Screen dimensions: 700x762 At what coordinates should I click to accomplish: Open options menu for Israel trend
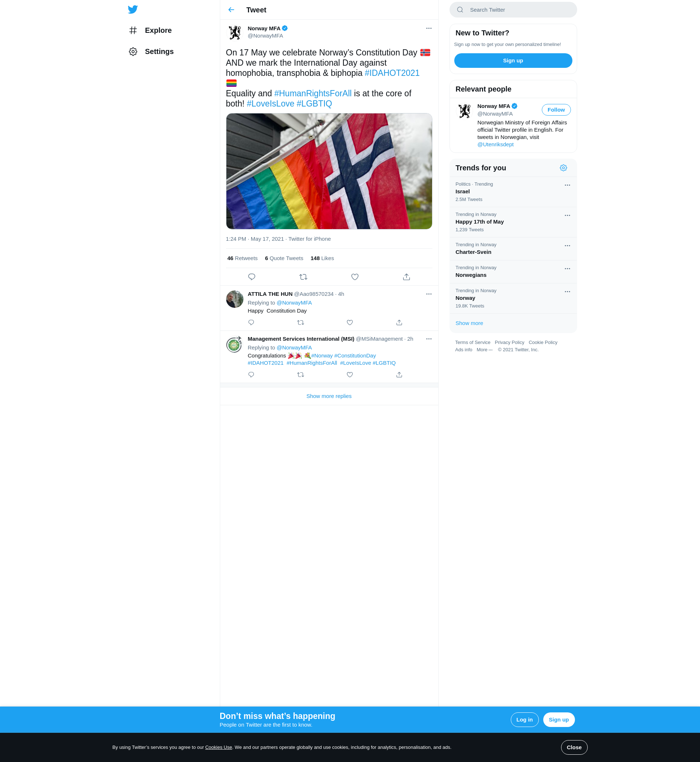[x=567, y=185]
